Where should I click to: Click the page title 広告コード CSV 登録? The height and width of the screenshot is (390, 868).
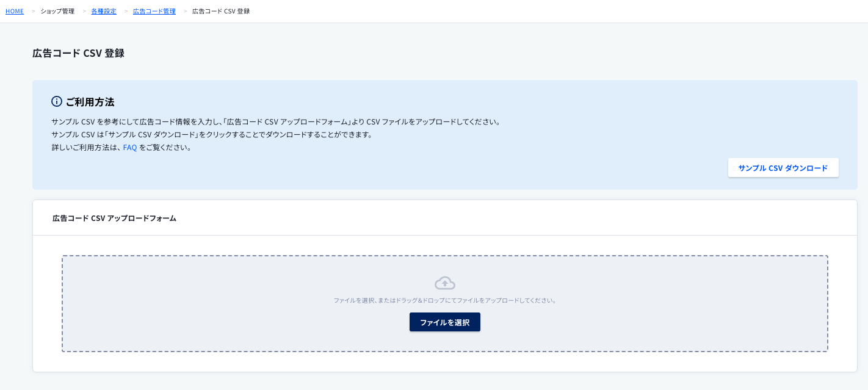[x=78, y=53]
